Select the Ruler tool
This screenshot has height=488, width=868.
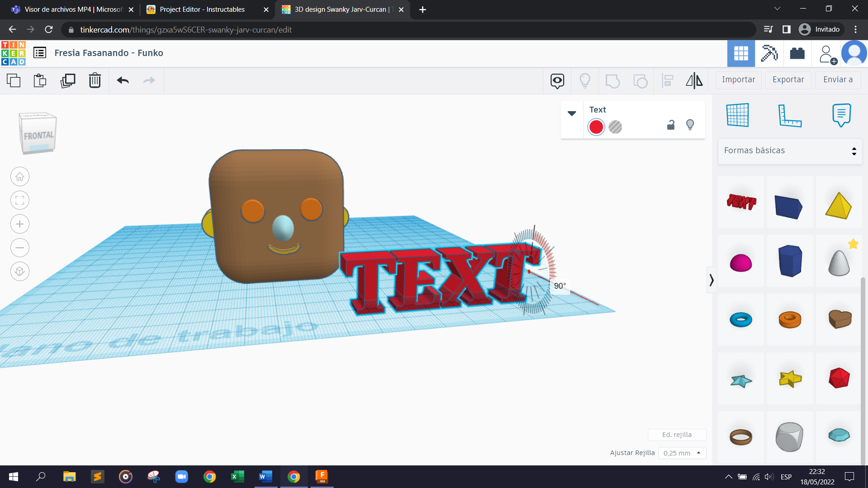(x=789, y=115)
